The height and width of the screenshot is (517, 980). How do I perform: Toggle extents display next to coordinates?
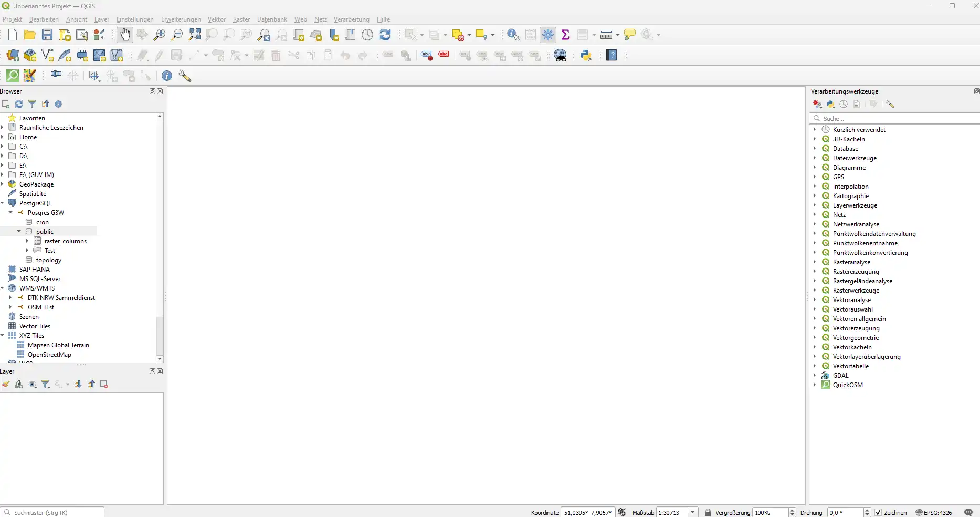(x=622, y=512)
